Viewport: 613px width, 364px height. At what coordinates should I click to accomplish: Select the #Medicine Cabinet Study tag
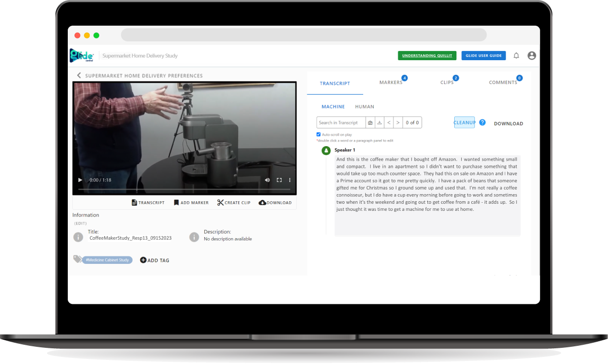107,260
